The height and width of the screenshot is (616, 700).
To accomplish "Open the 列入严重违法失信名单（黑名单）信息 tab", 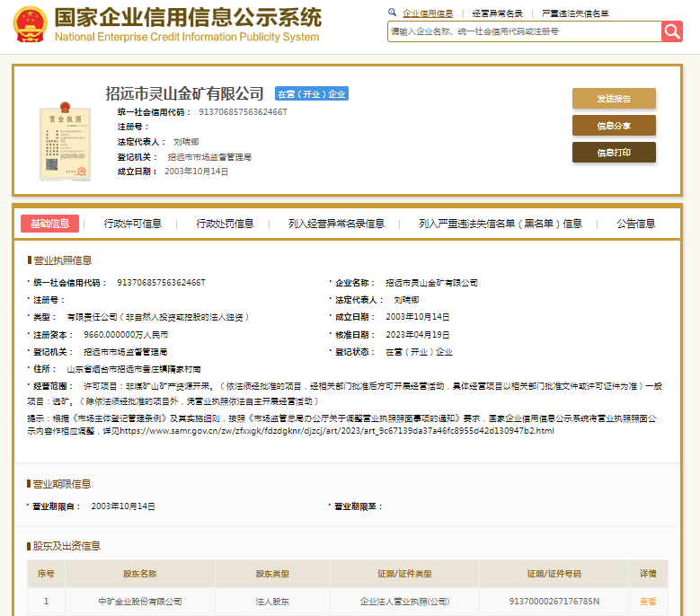I will pos(501,224).
